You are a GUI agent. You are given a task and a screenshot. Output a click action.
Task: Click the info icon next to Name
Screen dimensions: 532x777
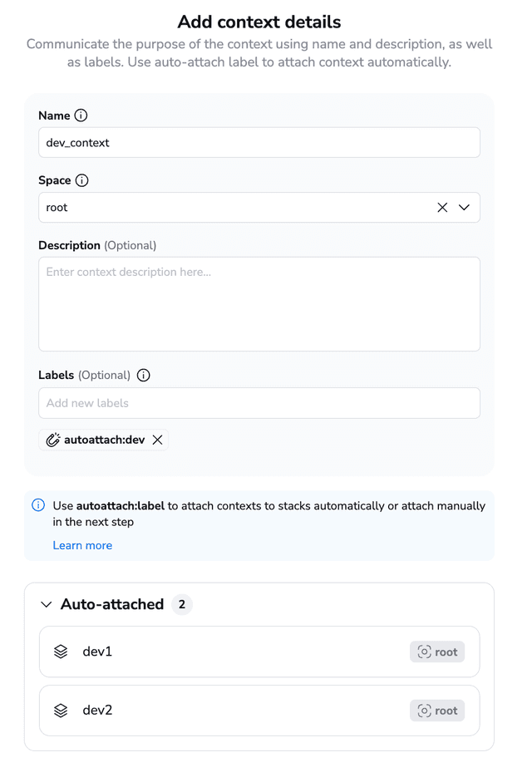(79, 116)
